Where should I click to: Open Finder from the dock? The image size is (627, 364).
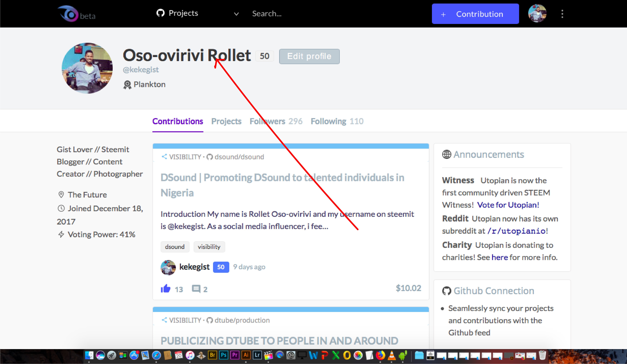(89, 356)
